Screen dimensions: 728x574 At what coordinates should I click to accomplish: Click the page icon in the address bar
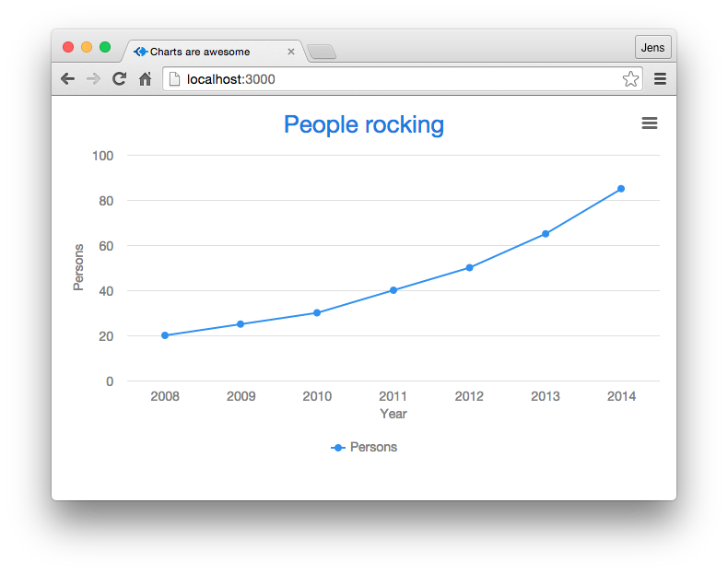174,79
